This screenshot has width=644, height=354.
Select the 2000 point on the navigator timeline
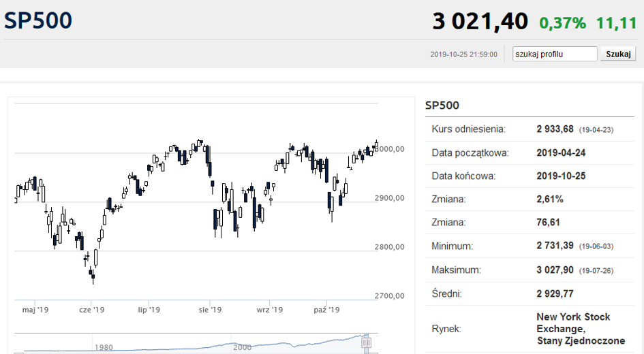pyautogui.click(x=243, y=347)
